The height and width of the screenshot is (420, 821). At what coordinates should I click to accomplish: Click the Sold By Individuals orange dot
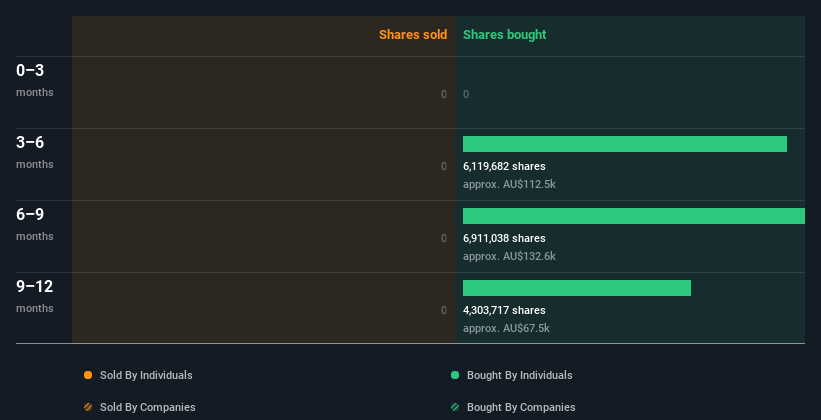[88, 375]
